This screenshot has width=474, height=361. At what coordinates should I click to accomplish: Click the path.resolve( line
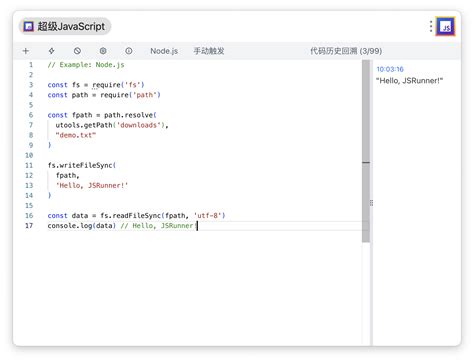tap(102, 115)
